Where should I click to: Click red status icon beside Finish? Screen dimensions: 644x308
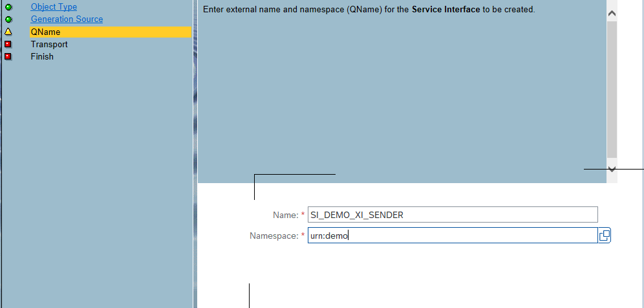(8, 57)
